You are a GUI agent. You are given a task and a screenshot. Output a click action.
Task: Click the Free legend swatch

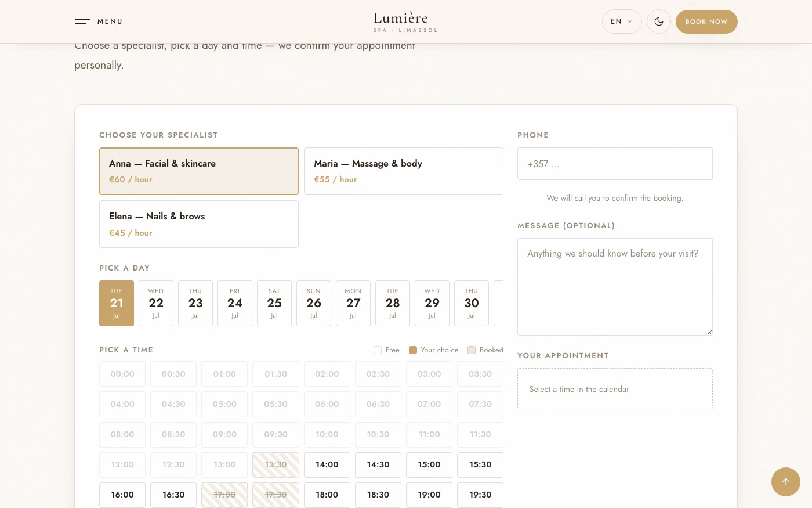pos(378,350)
